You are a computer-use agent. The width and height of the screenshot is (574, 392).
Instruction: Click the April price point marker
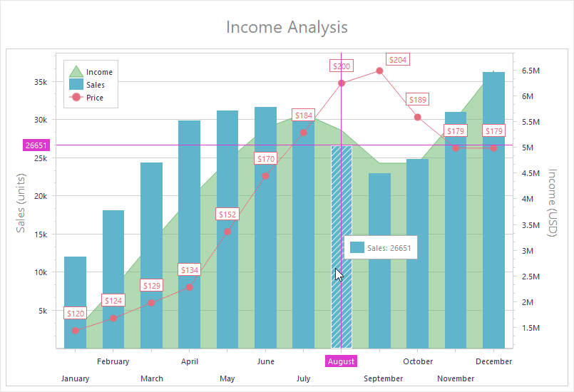coord(189,287)
